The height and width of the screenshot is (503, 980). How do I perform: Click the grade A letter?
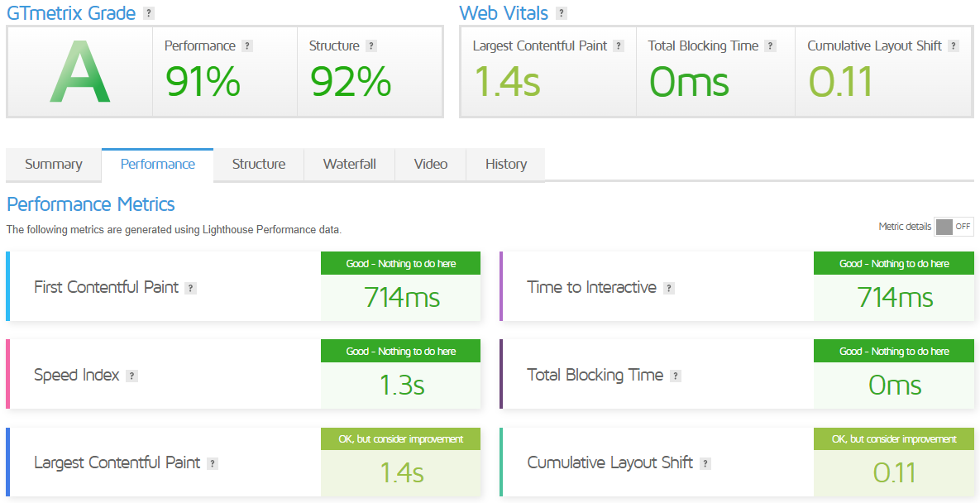pos(80,71)
